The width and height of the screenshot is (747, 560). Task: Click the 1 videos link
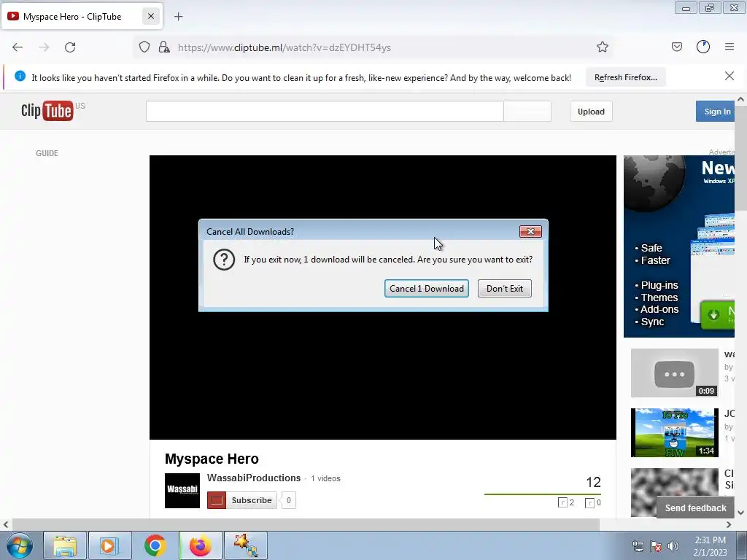(x=325, y=478)
